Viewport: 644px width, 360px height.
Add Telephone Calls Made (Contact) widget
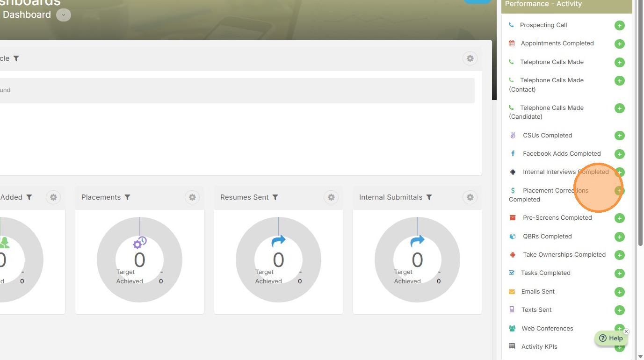619,81
